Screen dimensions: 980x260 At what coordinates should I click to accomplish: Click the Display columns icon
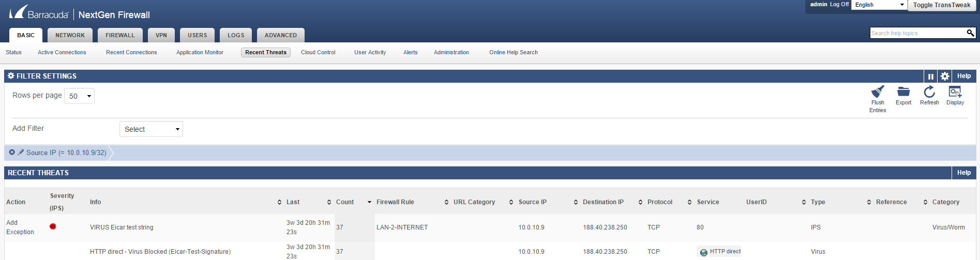point(955,91)
